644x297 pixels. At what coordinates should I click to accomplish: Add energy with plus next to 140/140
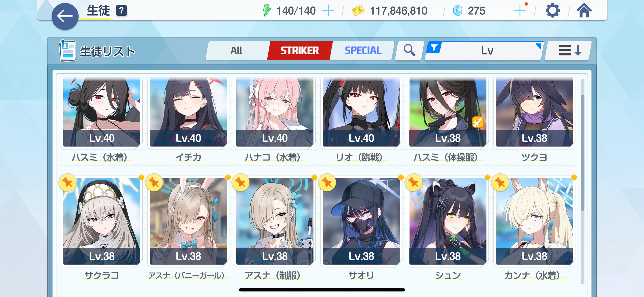click(328, 11)
